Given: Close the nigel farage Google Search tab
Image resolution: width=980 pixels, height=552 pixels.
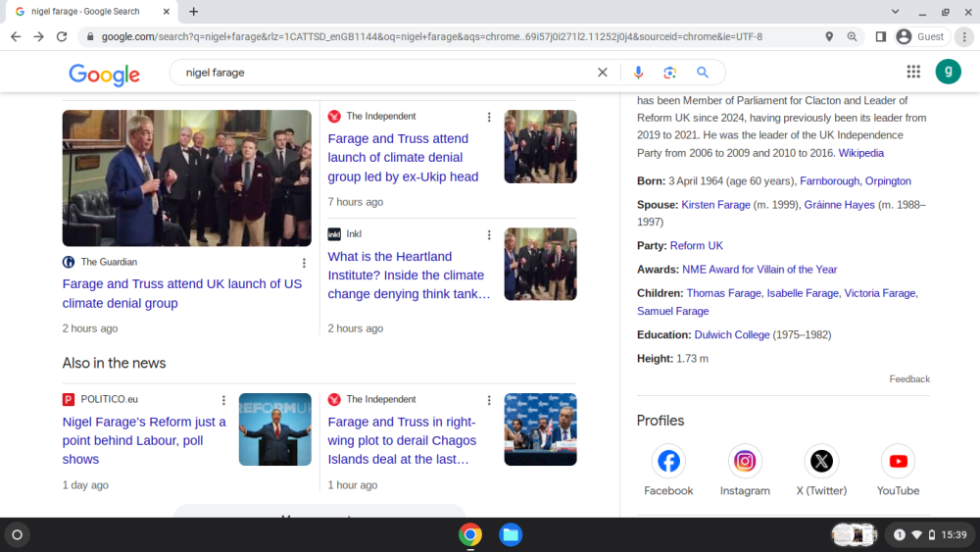Looking at the screenshot, I should pyautogui.click(x=167, y=11).
